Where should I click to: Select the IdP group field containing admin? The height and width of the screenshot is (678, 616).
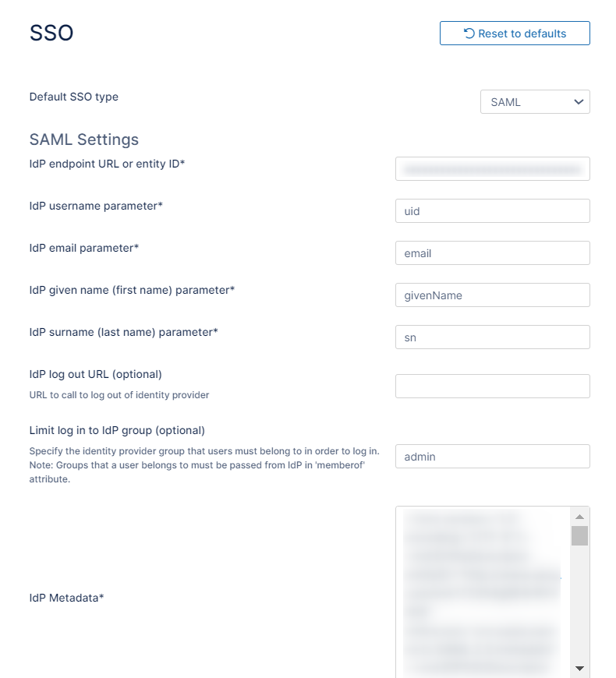tap(492, 457)
